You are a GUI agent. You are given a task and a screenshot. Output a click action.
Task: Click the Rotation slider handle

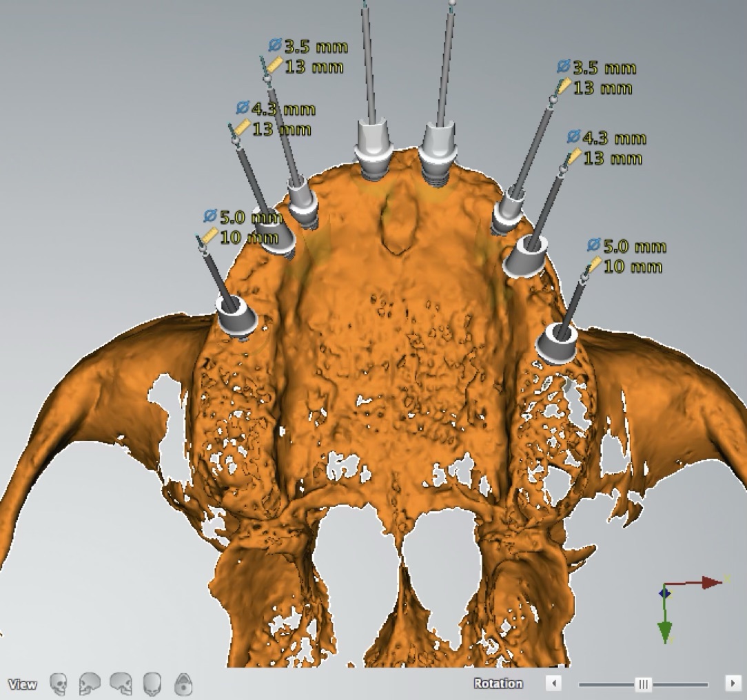pyautogui.click(x=643, y=683)
